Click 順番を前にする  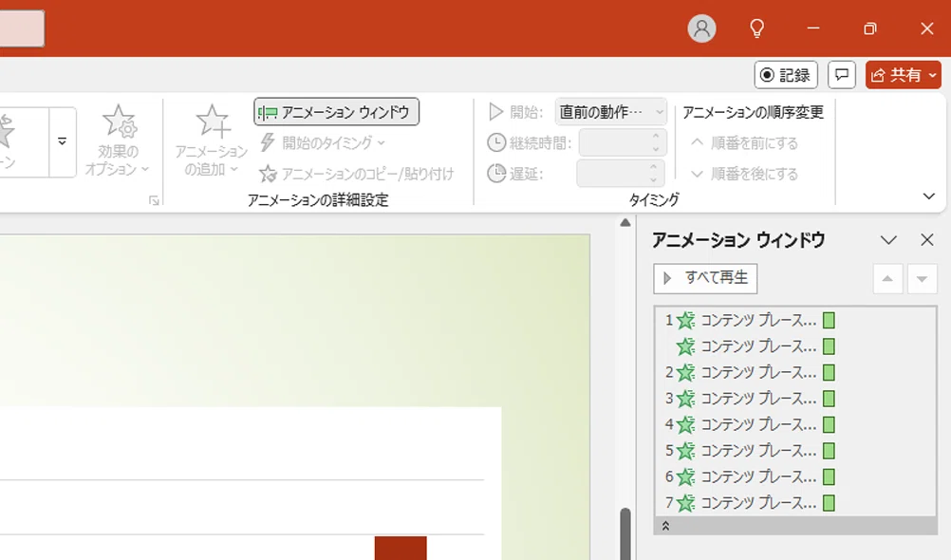[x=744, y=143]
